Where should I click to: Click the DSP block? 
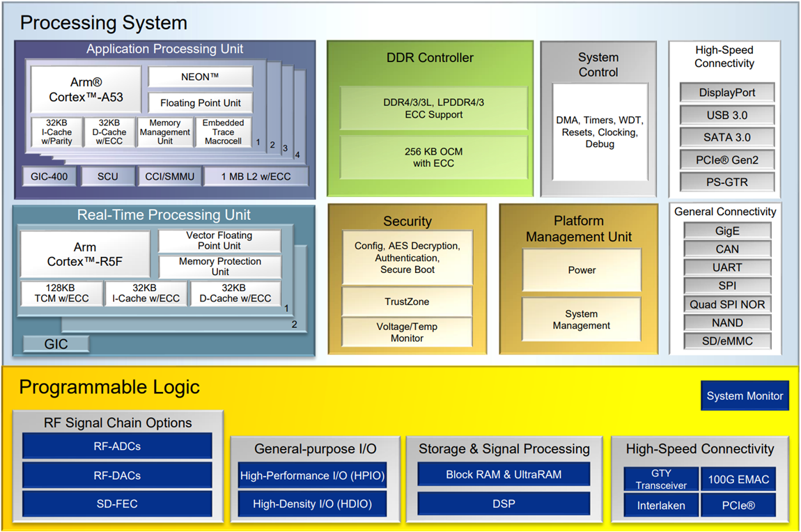(504, 504)
